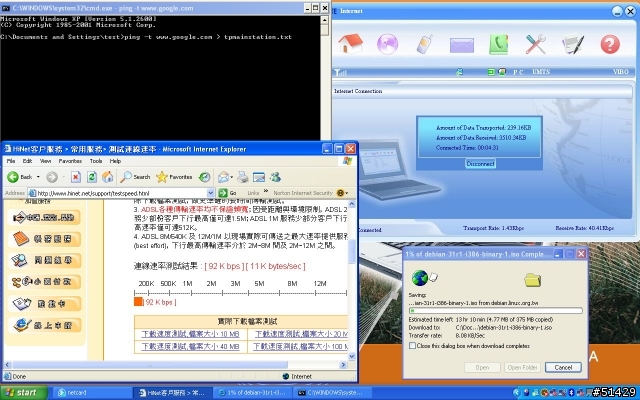The height and width of the screenshot is (400, 640).
Task: Click the IE Back button
Action: [20, 177]
